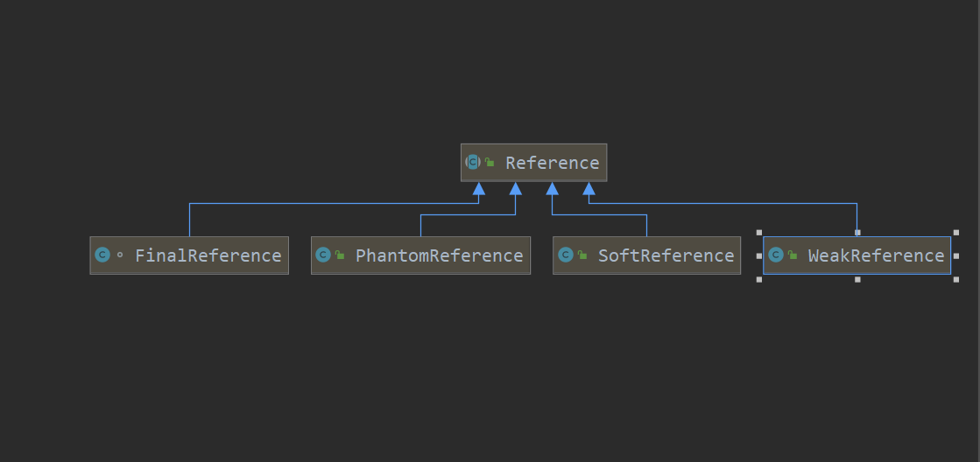
Task: Click SoftReference's public visibility lock icon
Action: pyautogui.click(x=582, y=255)
